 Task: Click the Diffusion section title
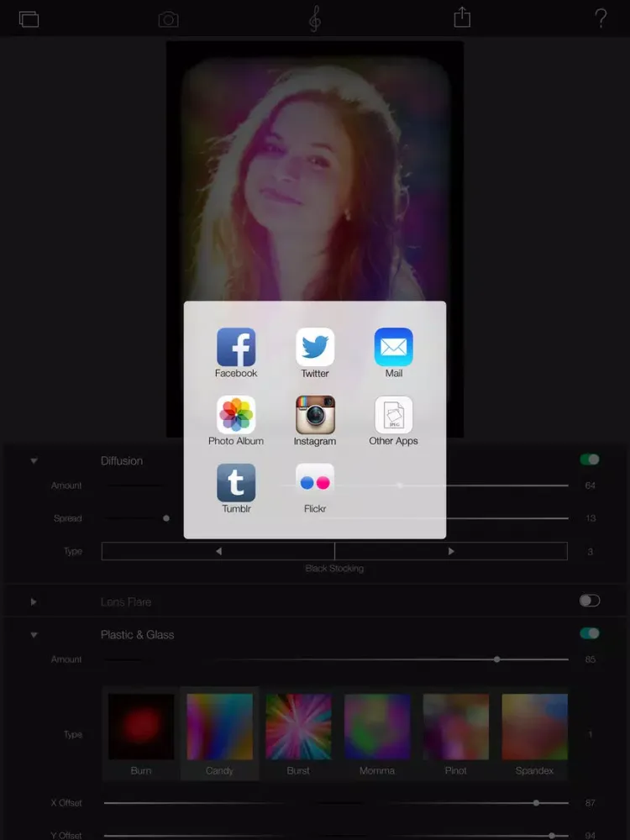122,460
